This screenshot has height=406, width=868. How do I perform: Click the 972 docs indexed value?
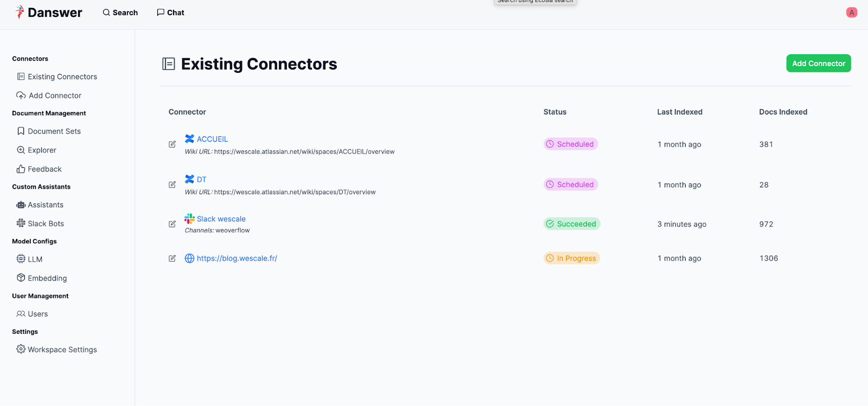coord(766,224)
